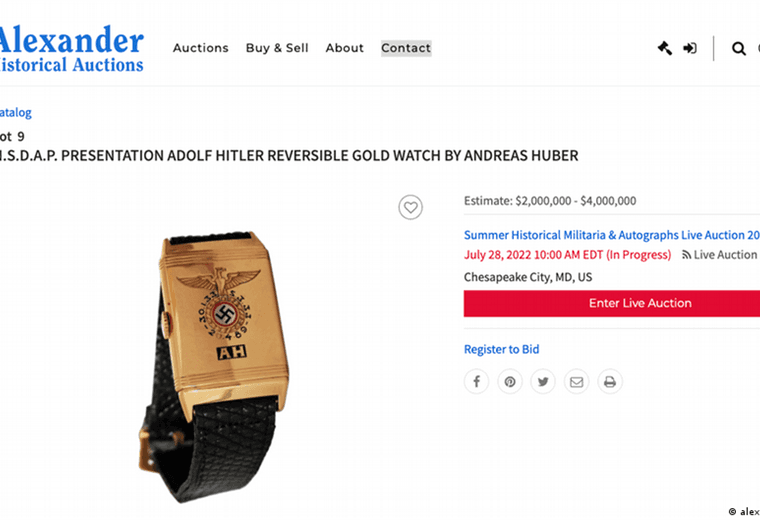Click the sign-in arrow icon
760x520 pixels.
690,48
